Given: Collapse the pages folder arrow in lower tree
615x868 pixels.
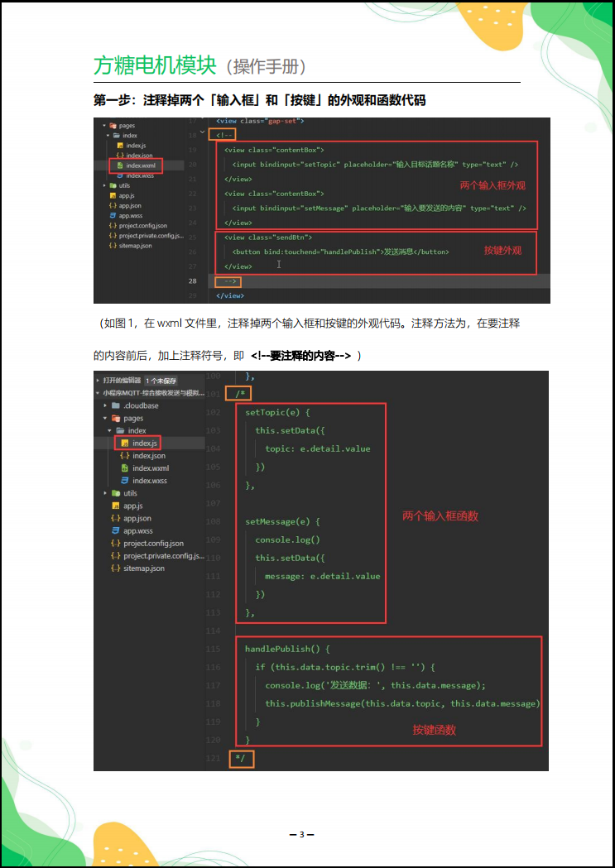Looking at the screenshot, I should [x=105, y=419].
